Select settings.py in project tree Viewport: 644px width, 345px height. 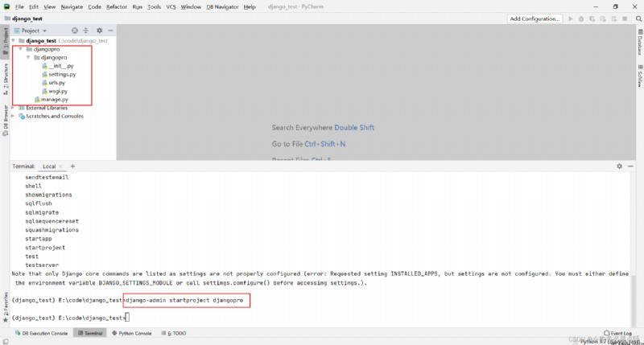click(x=59, y=74)
